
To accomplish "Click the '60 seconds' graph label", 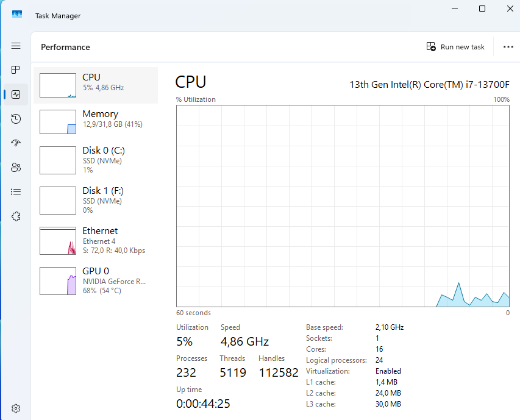I will pos(193,313).
